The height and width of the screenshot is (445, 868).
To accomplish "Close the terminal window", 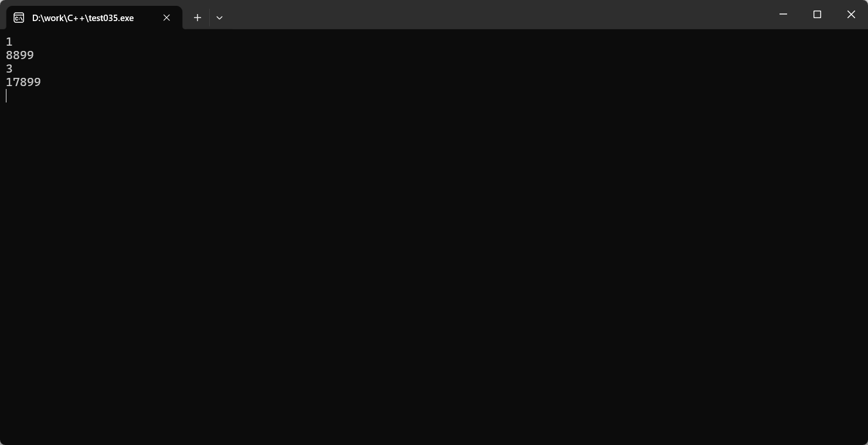I will [851, 14].
